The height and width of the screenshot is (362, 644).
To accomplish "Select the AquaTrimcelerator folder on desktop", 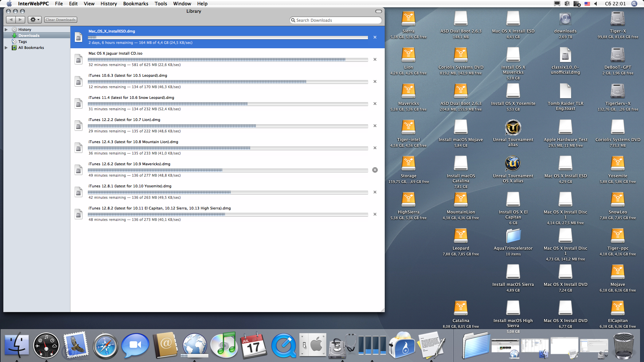I will click(x=513, y=236).
